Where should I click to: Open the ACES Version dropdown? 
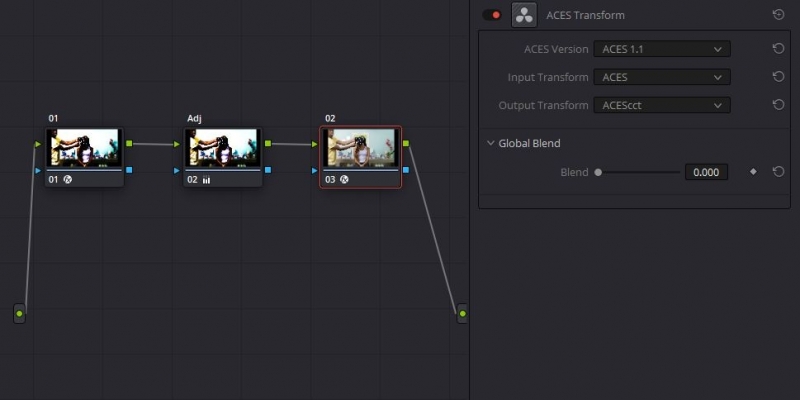point(661,49)
